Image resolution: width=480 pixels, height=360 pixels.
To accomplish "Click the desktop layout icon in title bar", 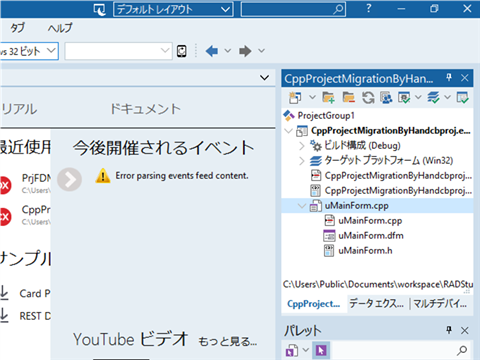I will (x=99, y=9).
